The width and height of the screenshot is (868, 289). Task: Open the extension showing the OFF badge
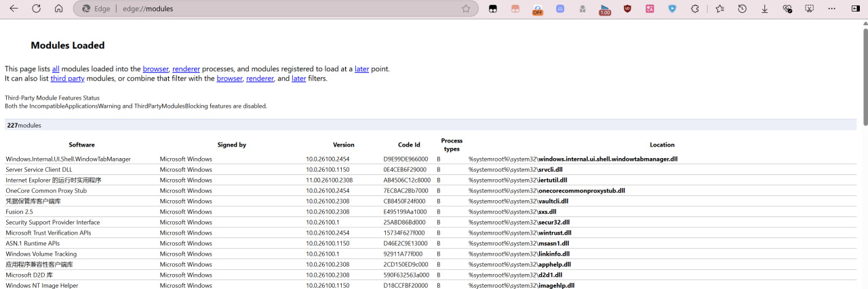[x=538, y=9]
